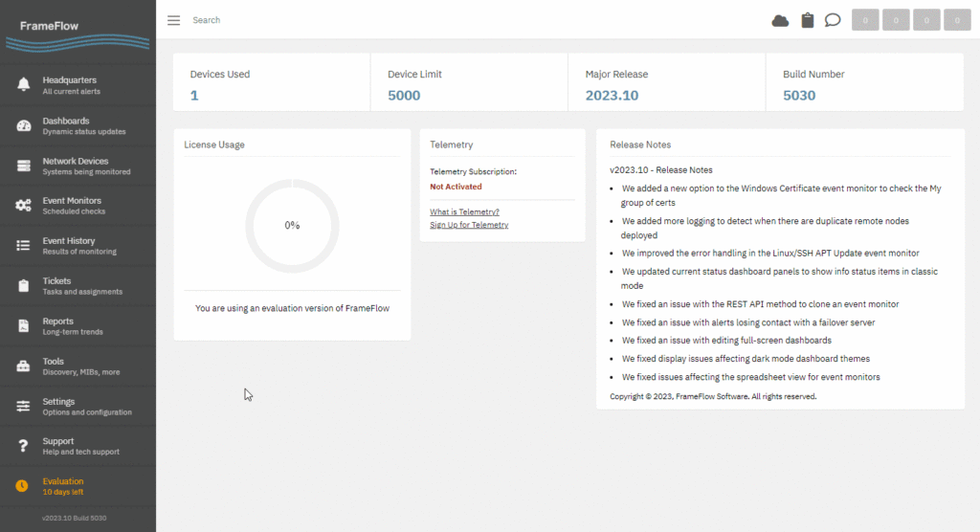The image size is (980, 532).
Task: Click the Not Activated telemetry status
Action: click(456, 187)
